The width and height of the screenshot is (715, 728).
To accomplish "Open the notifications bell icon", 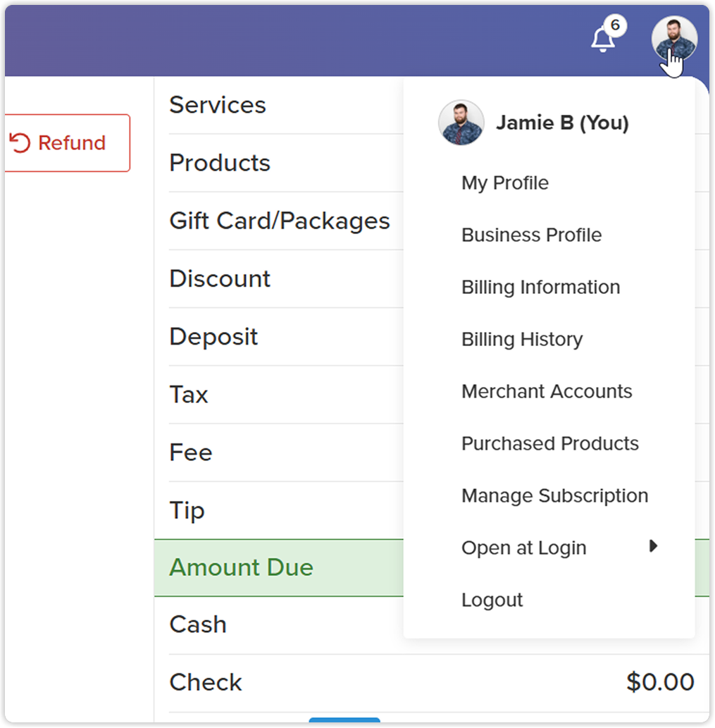I will (x=602, y=39).
